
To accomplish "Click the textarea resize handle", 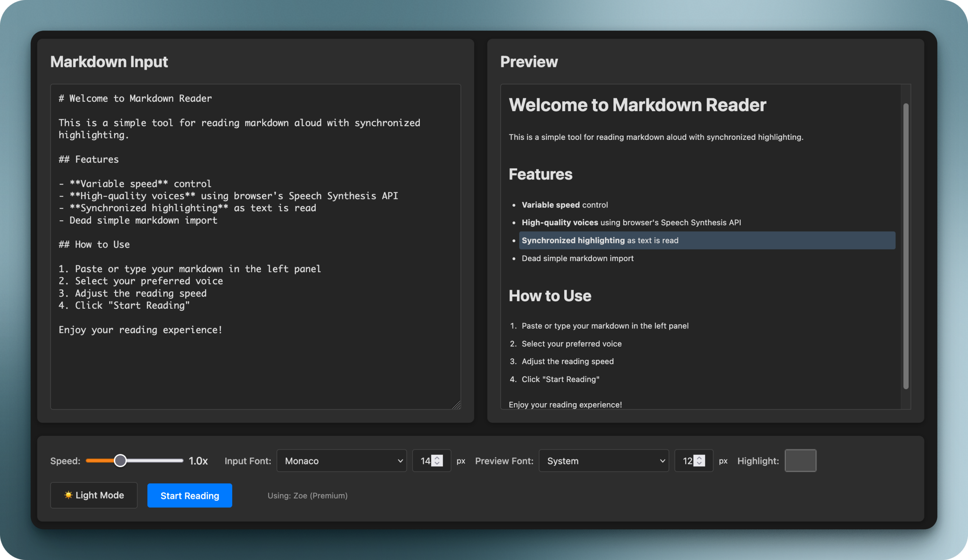I will coord(457,405).
